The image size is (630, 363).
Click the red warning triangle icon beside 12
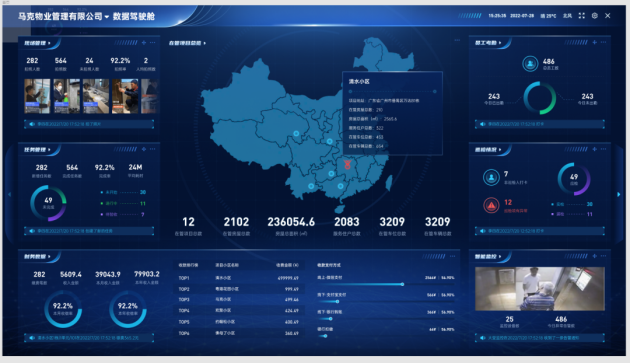point(491,205)
